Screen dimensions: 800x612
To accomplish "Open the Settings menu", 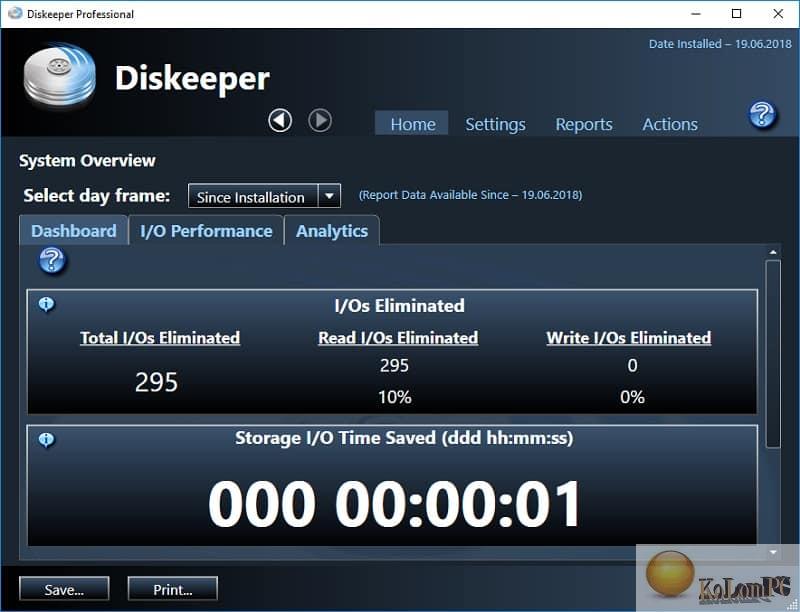I will pos(495,124).
